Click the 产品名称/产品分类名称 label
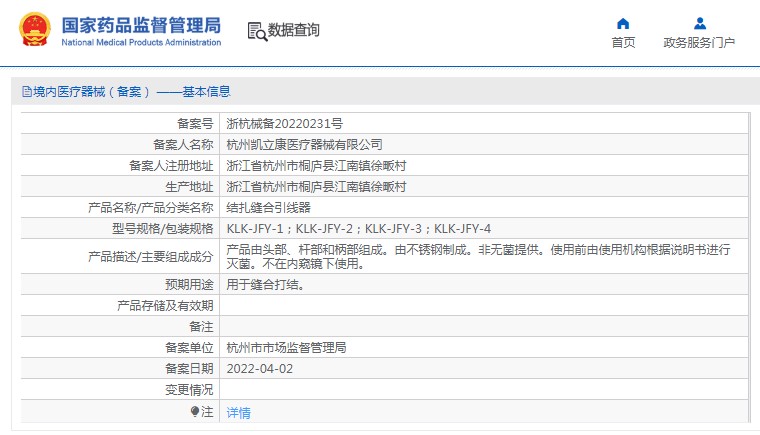760x435 pixels. 150,208
